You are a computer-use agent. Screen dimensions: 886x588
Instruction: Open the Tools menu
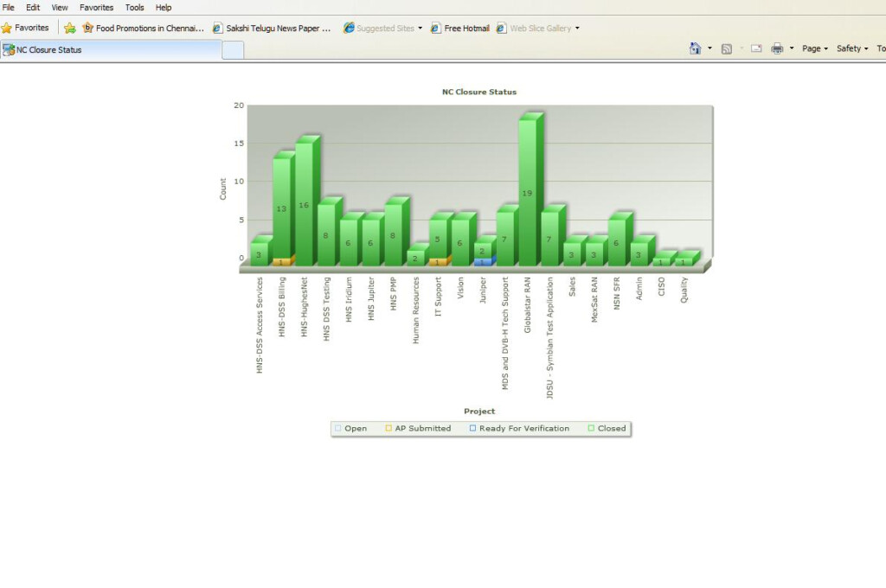coord(134,7)
